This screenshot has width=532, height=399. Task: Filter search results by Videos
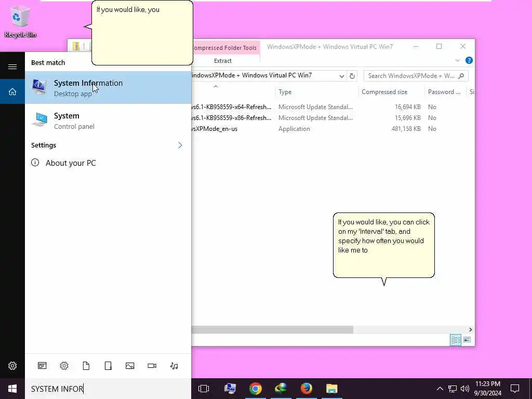[x=152, y=365]
